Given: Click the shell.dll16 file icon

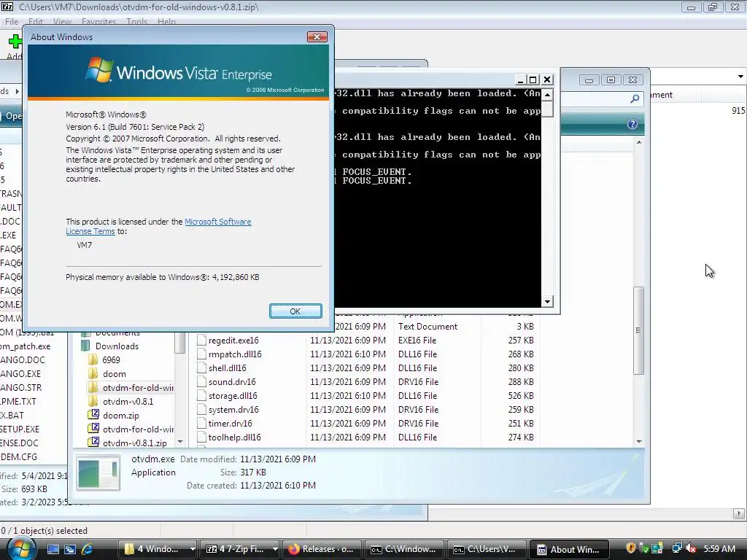Looking at the screenshot, I should pyautogui.click(x=201, y=367).
